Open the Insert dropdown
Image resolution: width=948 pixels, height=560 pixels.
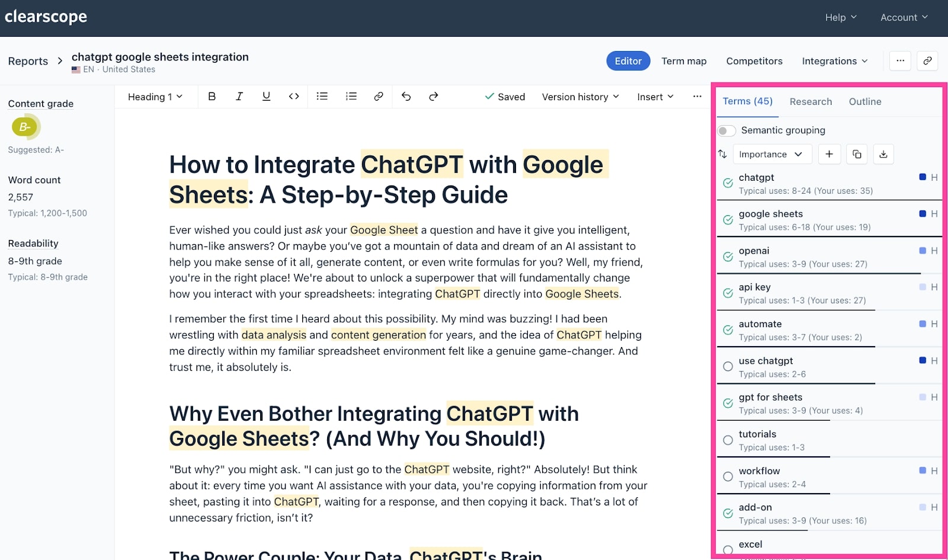pyautogui.click(x=655, y=97)
